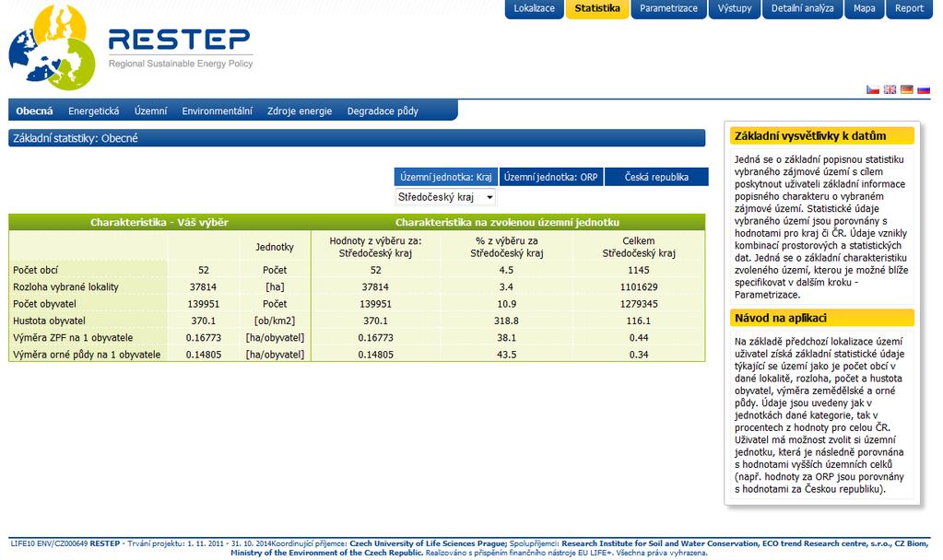
Task: Click the total value 0.44 in the table
Action: 639,338
